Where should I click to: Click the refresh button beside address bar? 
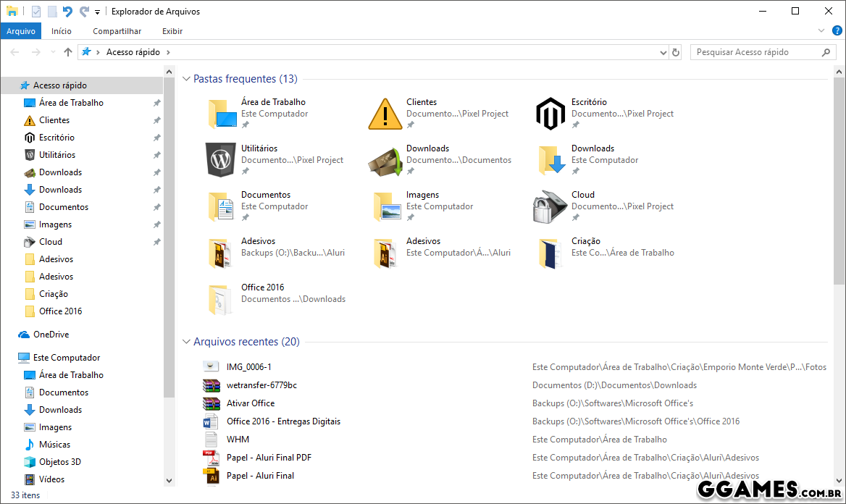coord(676,52)
